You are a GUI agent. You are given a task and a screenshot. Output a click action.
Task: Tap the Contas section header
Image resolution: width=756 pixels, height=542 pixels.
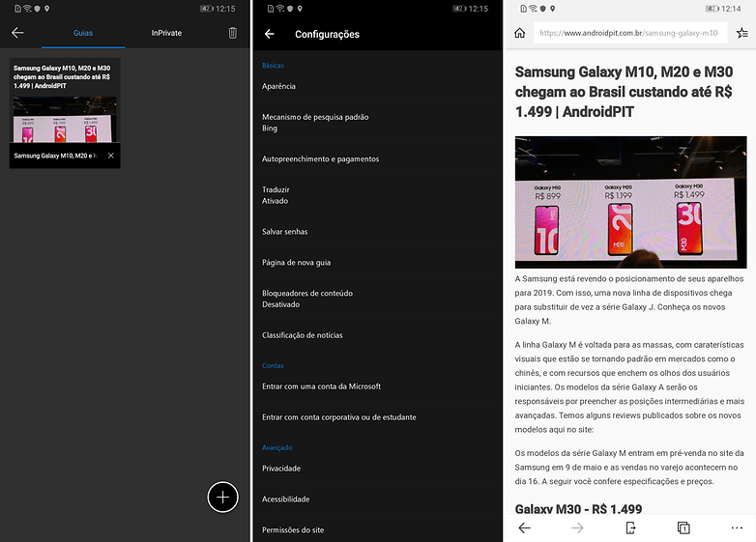(273, 365)
